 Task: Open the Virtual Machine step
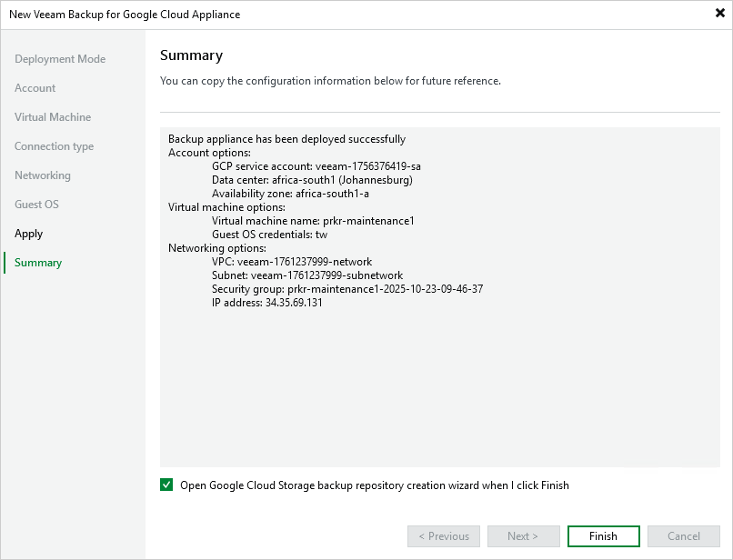click(x=53, y=117)
